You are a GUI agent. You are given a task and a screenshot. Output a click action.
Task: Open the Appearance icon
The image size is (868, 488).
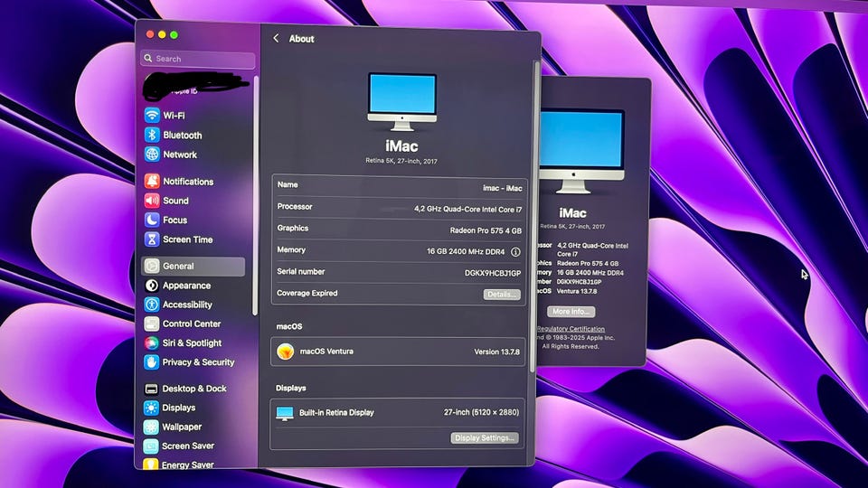tap(152, 285)
